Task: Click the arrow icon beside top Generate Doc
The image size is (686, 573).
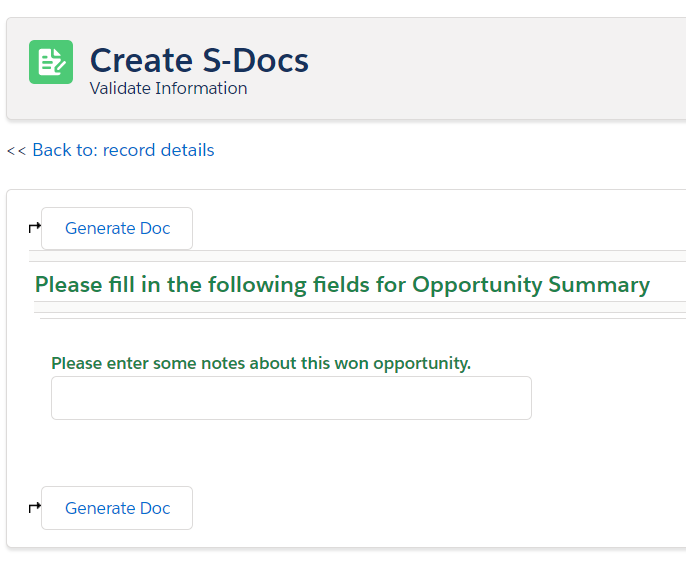Action: point(35,227)
